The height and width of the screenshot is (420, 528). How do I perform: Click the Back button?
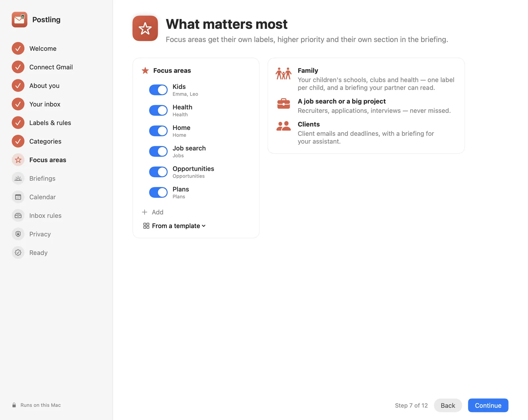(x=448, y=405)
